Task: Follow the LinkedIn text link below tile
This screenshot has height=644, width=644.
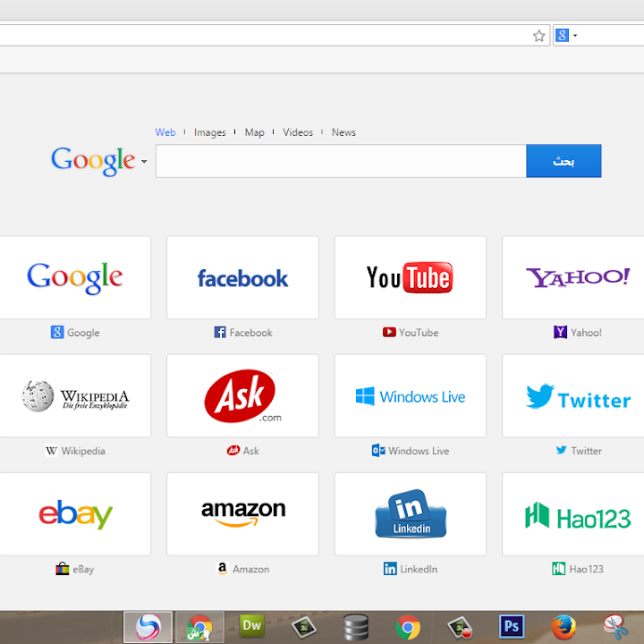Action: [x=419, y=569]
